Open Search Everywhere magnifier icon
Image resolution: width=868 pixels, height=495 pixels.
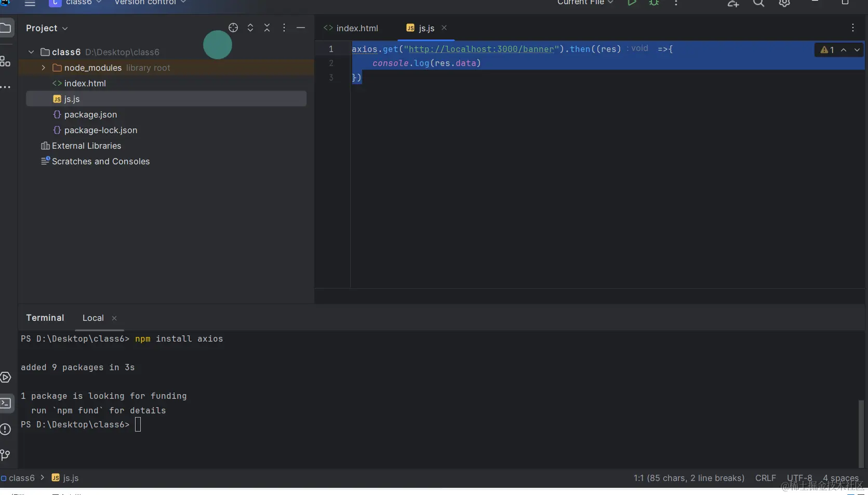(758, 3)
